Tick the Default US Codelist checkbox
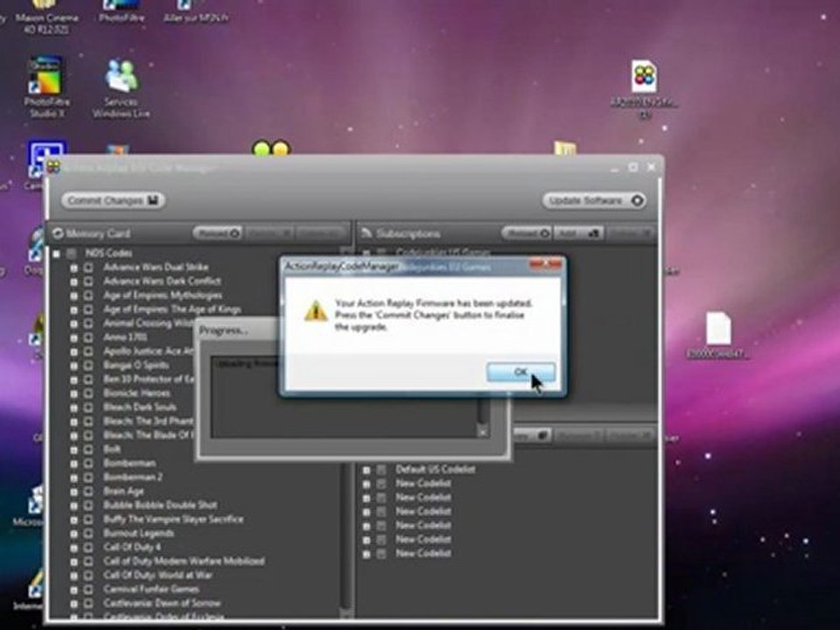 (381, 469)
